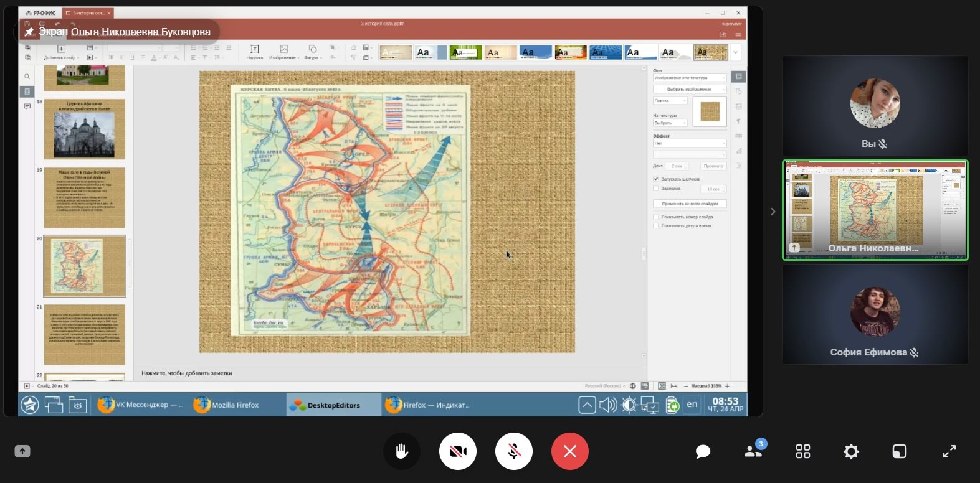Enable Задержка checkbox
Screen dimensions: 980x483
pos(656,188)
